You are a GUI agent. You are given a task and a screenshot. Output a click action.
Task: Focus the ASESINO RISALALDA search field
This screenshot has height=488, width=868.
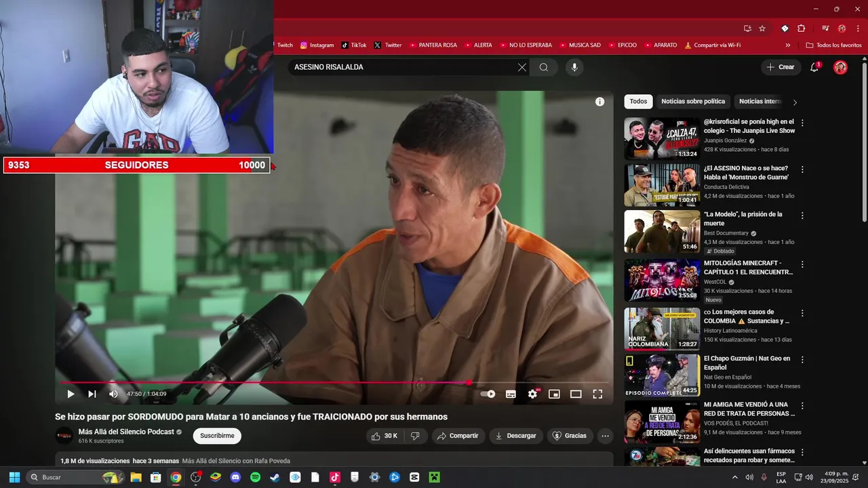pos(402,67)
